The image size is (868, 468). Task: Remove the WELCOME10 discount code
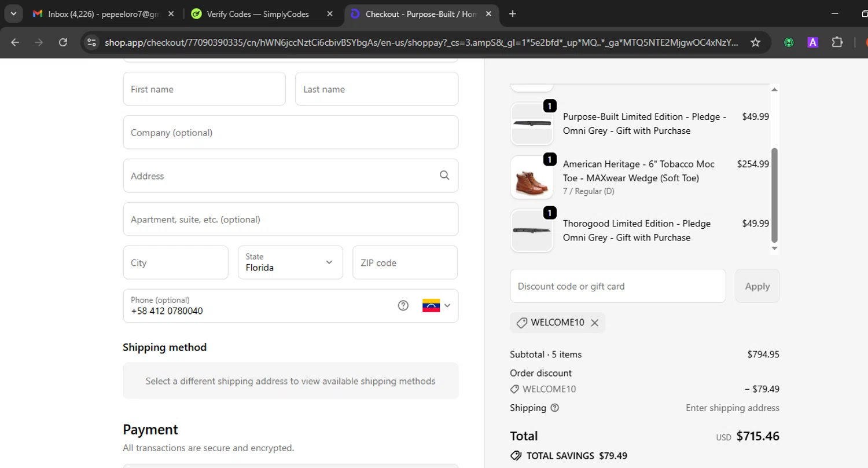click(x=594, y=323)
